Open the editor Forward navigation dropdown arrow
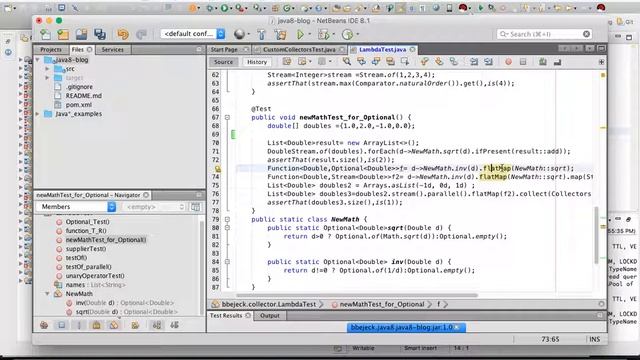The height and width of the screenshot is (360, 640). 330,62
